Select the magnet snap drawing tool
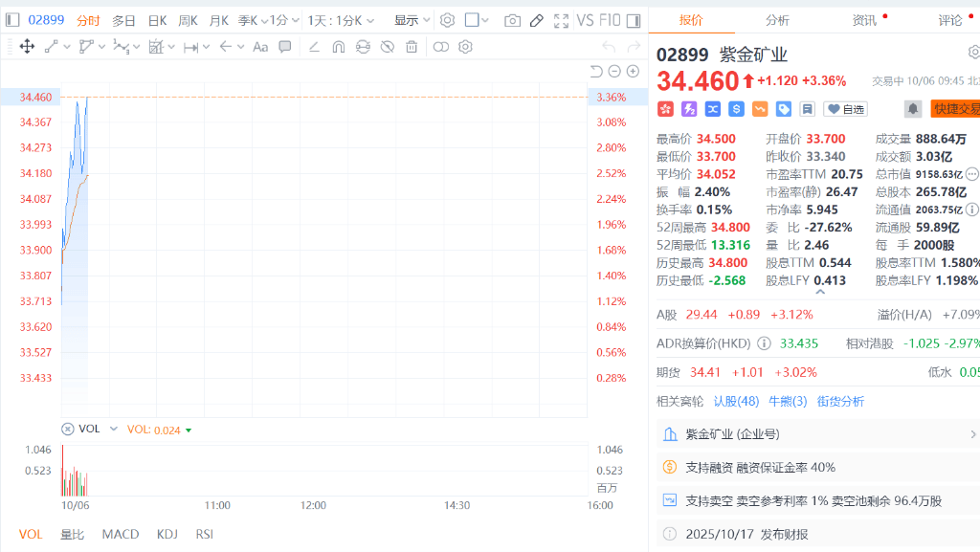This screenshot has height=552, width=980. coord(337,46)
